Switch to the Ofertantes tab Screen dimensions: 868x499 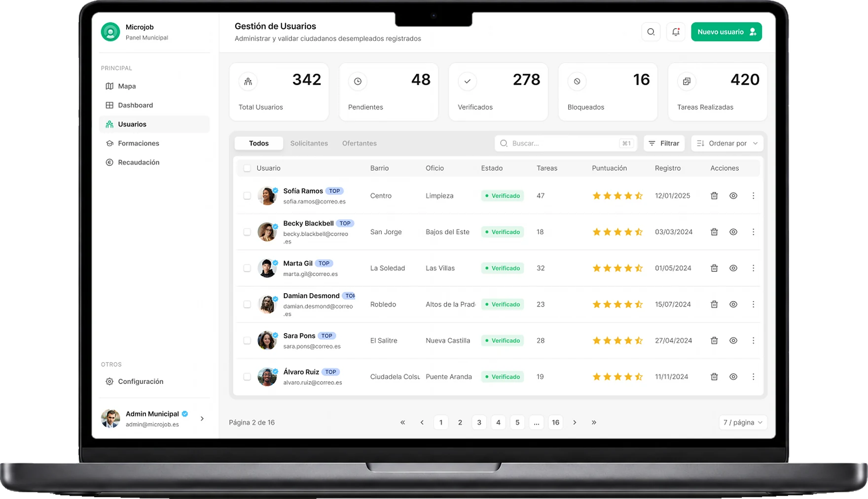(360, 143)
